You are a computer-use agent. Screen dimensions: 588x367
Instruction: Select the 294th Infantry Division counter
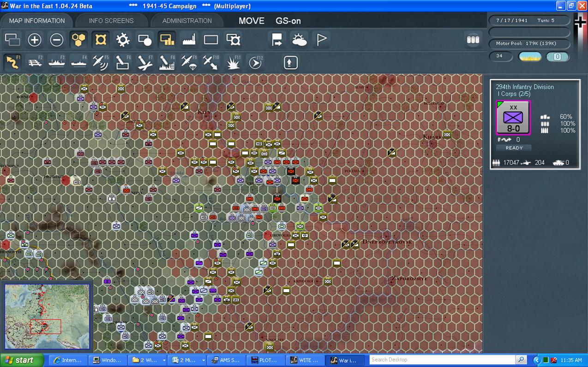tap(513, 118)
